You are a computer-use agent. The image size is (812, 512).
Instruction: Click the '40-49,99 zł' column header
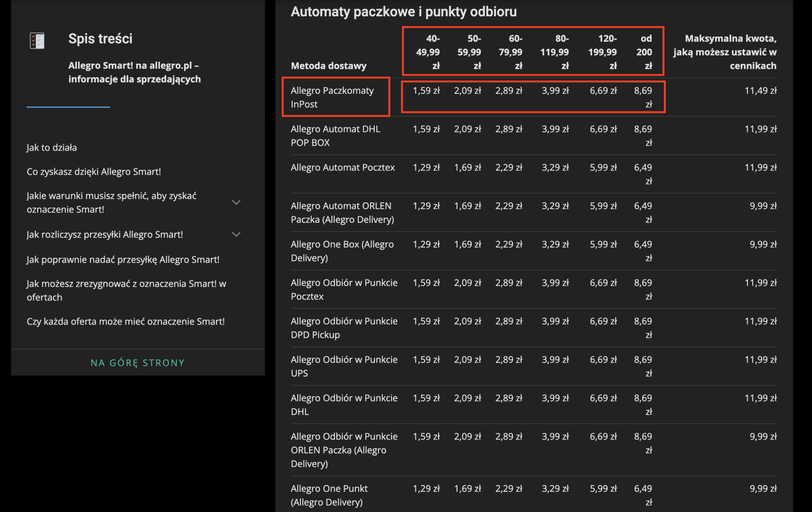428,52
